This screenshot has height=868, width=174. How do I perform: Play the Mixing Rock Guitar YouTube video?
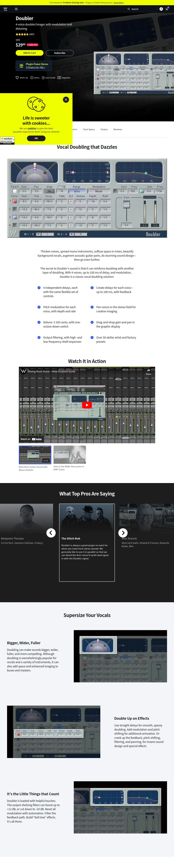coord(87,405)
